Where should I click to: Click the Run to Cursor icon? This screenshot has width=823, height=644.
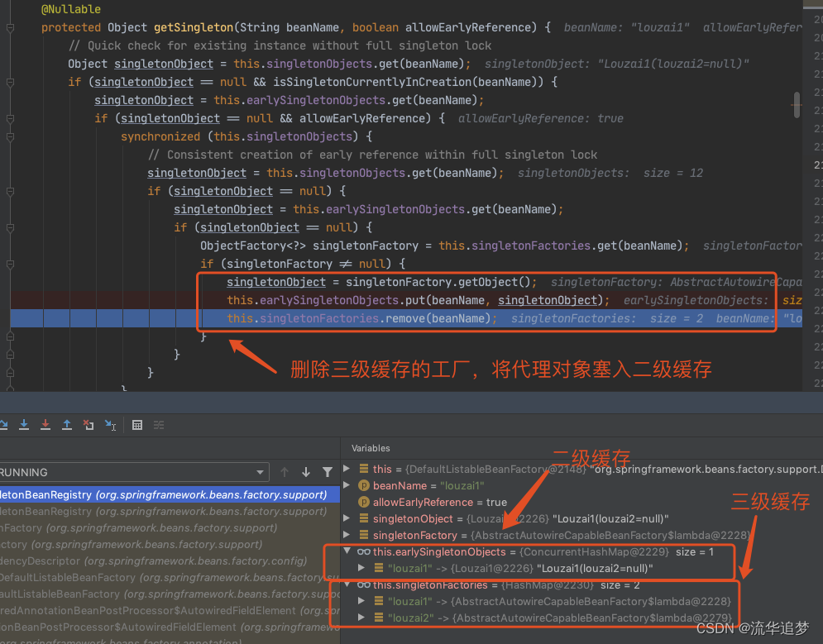110,425
